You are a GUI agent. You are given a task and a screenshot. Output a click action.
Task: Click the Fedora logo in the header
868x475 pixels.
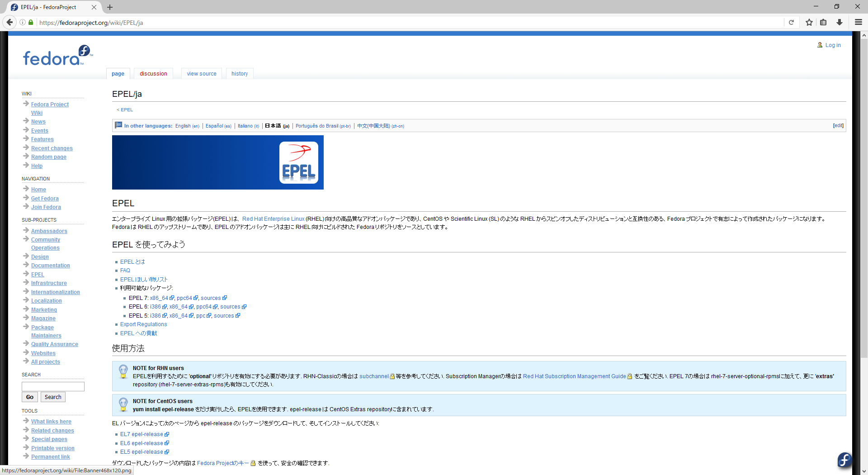pyautogui.click(x=58, y=56)
